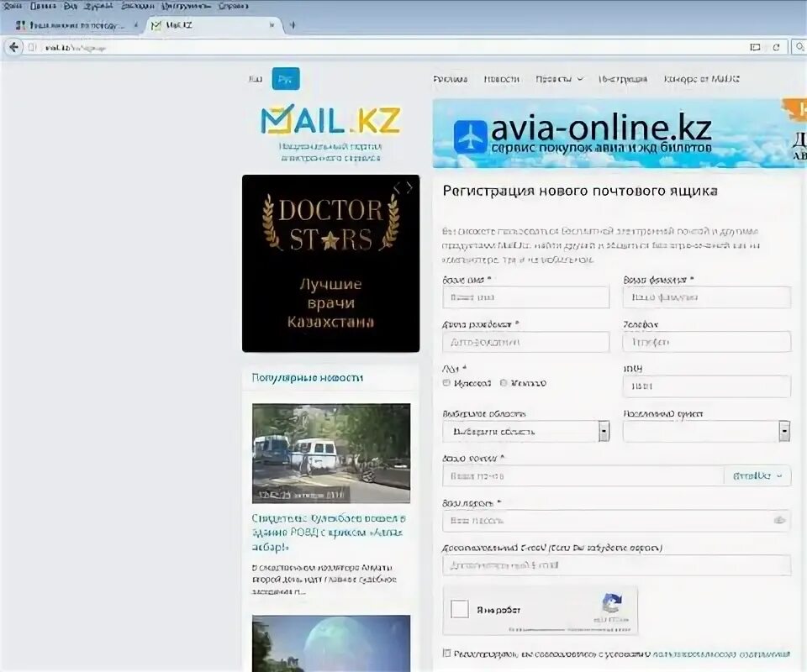807x672 pixels.
Task: Switch language to Рус
Action: pyautogui.click(x=286, y=79)
